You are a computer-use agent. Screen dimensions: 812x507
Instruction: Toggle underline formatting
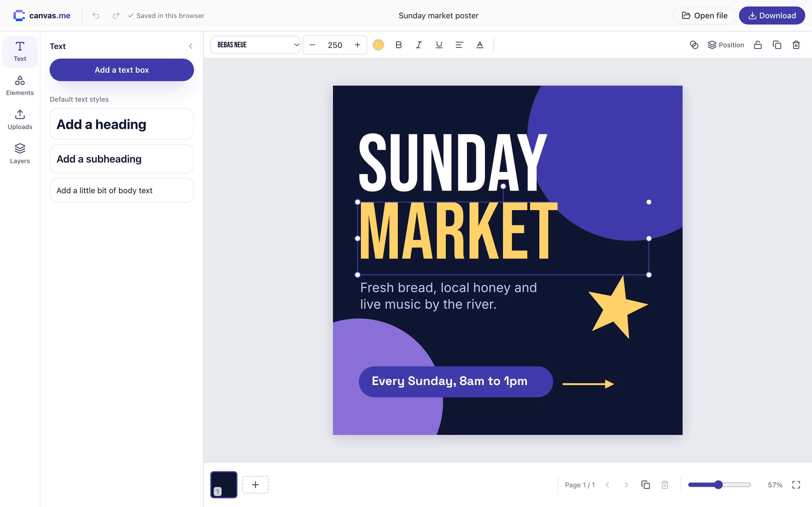coord(439,45)
